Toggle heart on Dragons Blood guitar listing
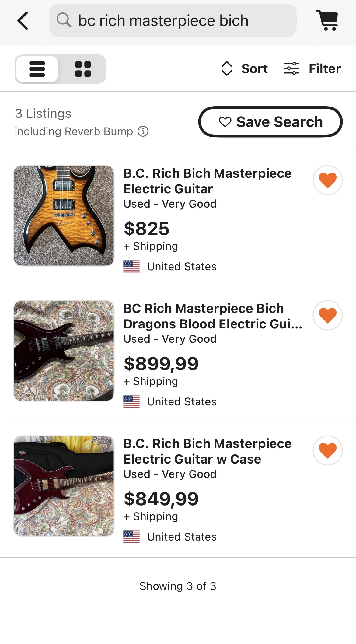Screen dimensions: 356x644 pyautogui.click(x=327, y=315)
